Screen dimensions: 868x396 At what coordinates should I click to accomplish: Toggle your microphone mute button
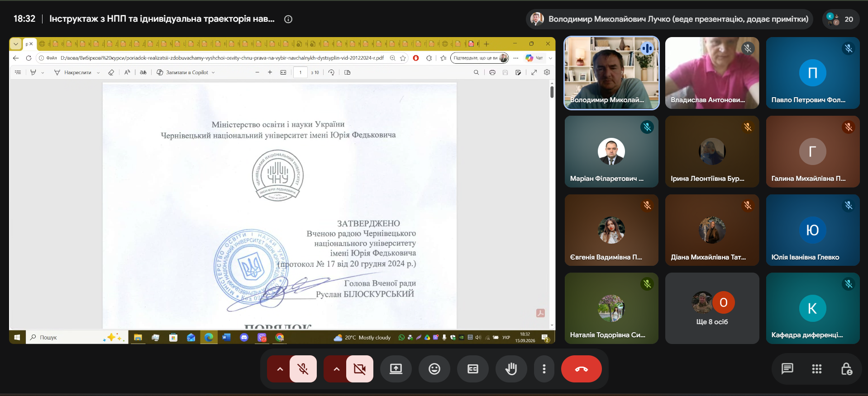(303, 369)
